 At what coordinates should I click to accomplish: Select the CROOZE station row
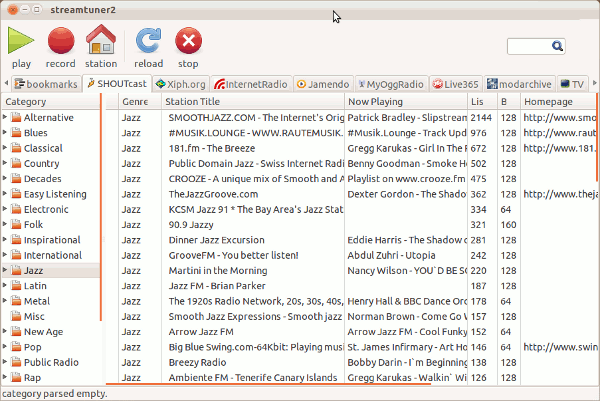(351, 179)
